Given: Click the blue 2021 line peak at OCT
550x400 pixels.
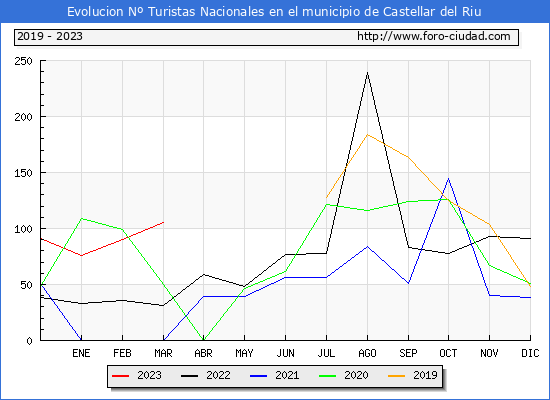Looking at the screenshot, I should click(448, 179).
